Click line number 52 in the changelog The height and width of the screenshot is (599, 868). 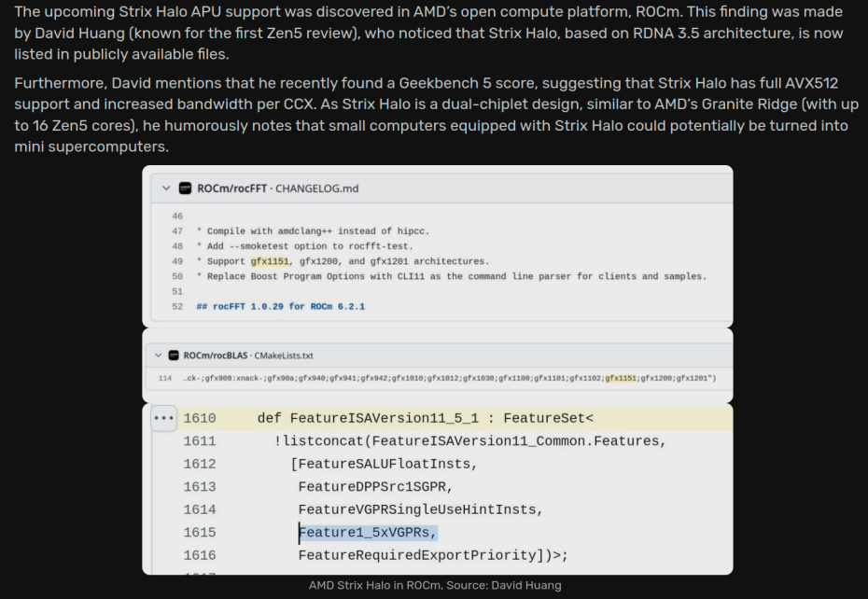177,306
